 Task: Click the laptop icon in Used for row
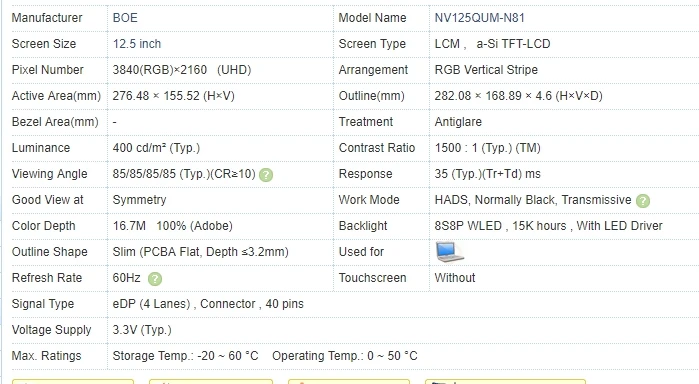pos(449,252)
